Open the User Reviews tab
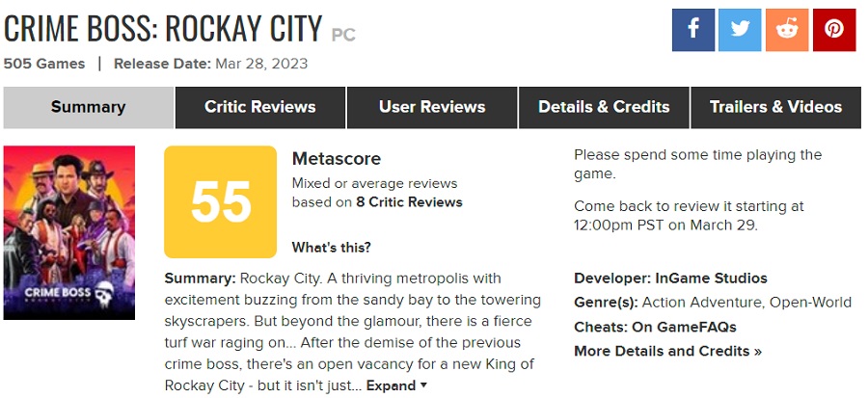 pos(432,107)
